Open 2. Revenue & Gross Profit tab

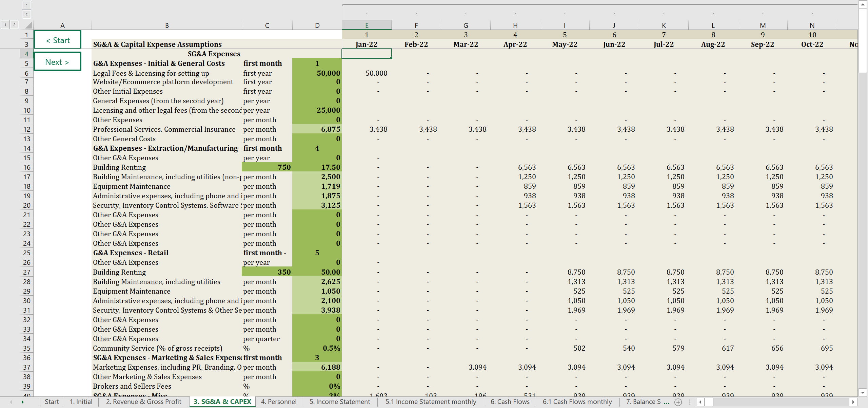(x=143, y=402)
